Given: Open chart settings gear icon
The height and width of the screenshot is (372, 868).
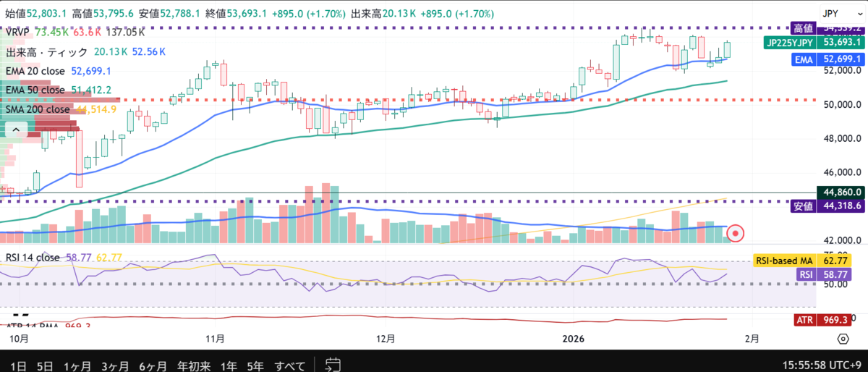Looking at the screenshot, I should pyautogui.click(x=843, y=339).
